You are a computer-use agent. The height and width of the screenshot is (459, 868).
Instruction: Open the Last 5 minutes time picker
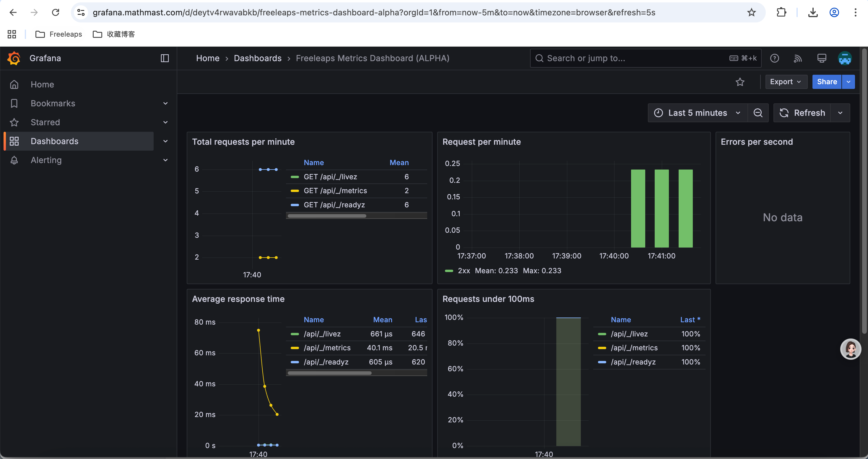[697, 113]
